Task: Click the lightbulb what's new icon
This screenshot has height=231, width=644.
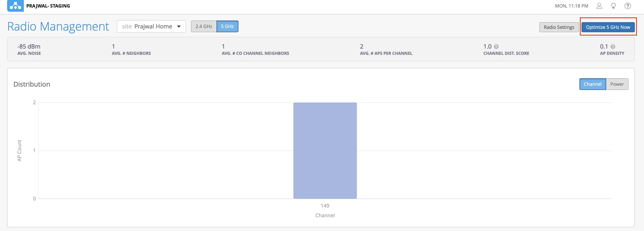Action: click(613, 6)
